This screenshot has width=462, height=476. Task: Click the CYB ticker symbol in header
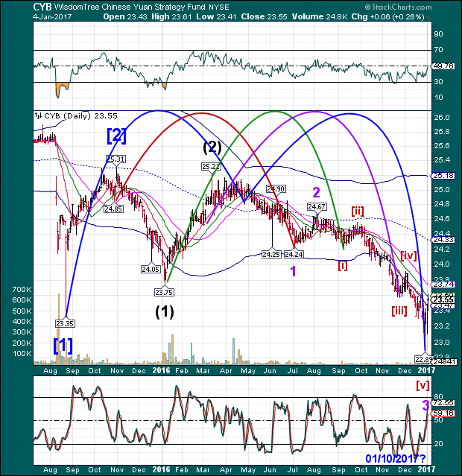click(12, 6)
